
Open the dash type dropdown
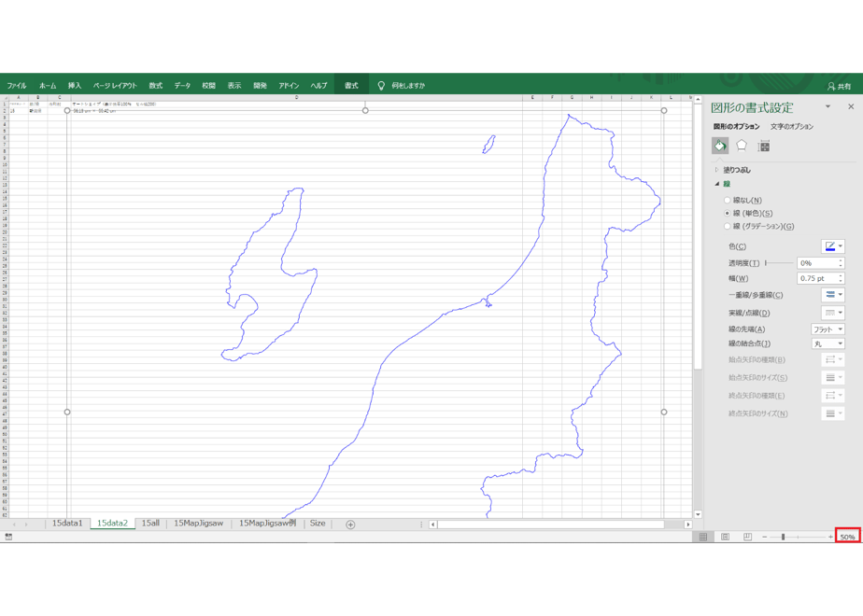click(833, 313)
